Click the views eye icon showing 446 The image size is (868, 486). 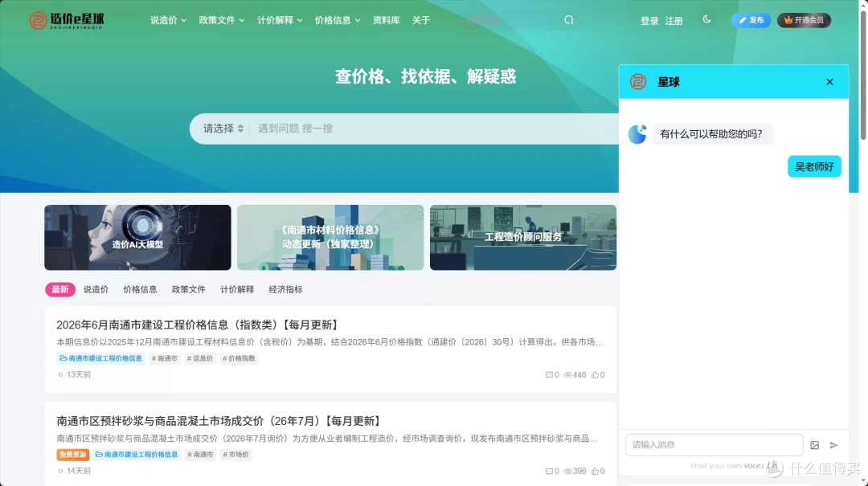point(568,374)
